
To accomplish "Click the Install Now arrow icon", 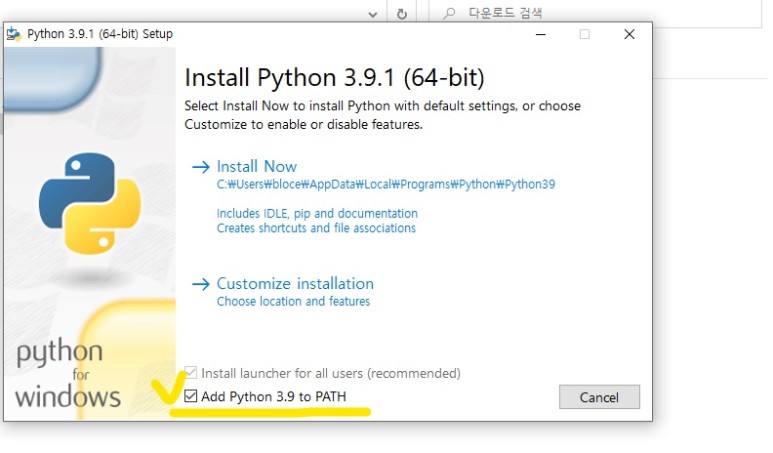I will 201,167.
